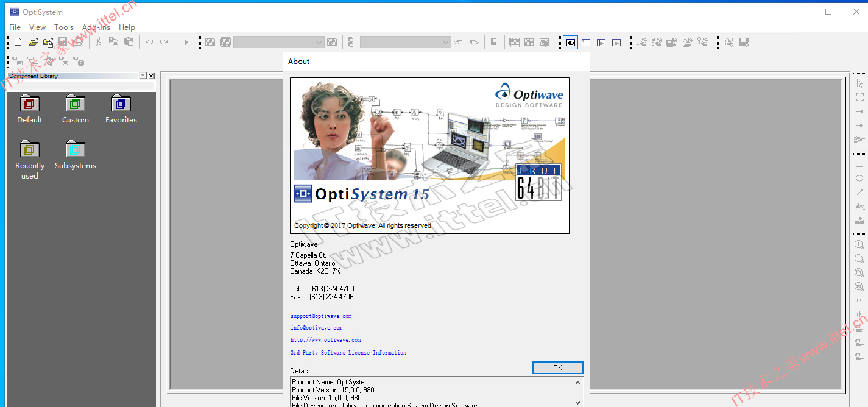Open the Subsystems library folder
This screenshot has width=868, height=407.
click(76, 155)
